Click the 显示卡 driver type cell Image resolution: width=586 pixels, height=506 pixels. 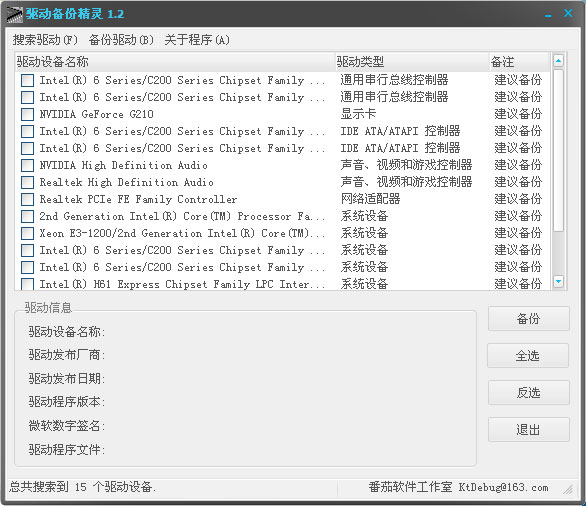[x=358, y=114]
